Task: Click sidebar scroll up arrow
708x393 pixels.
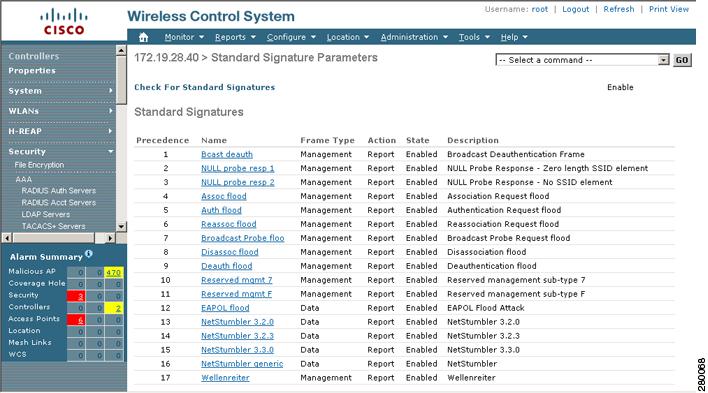Action: (121, 50)
